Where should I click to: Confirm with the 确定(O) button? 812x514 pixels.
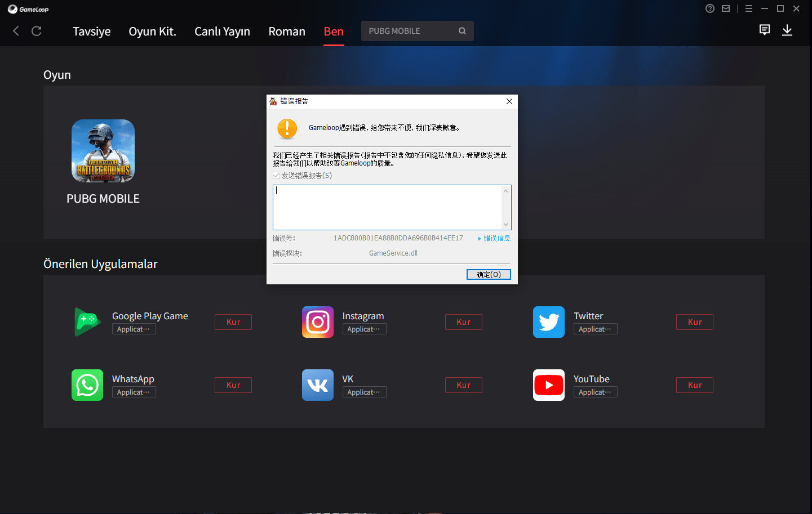pos(489,274)
